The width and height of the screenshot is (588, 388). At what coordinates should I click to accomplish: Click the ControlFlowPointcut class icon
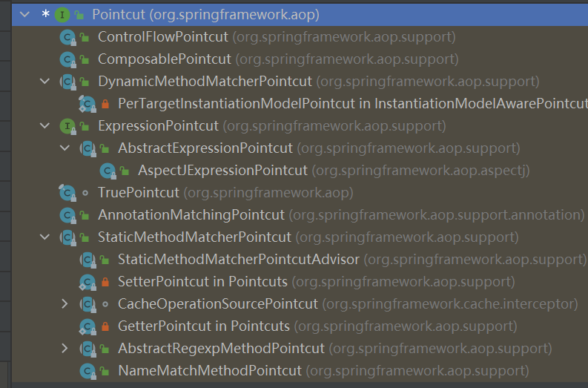click(x=68, y=37)
